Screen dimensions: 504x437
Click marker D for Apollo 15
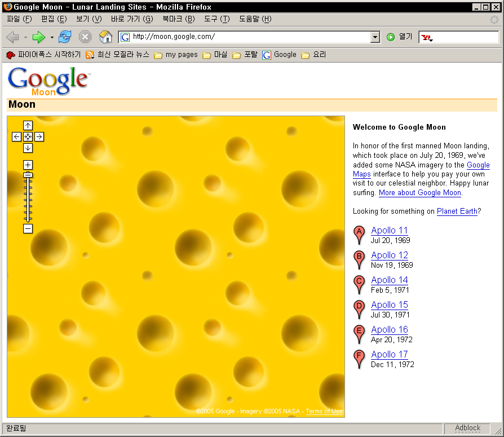click(359, 308)
